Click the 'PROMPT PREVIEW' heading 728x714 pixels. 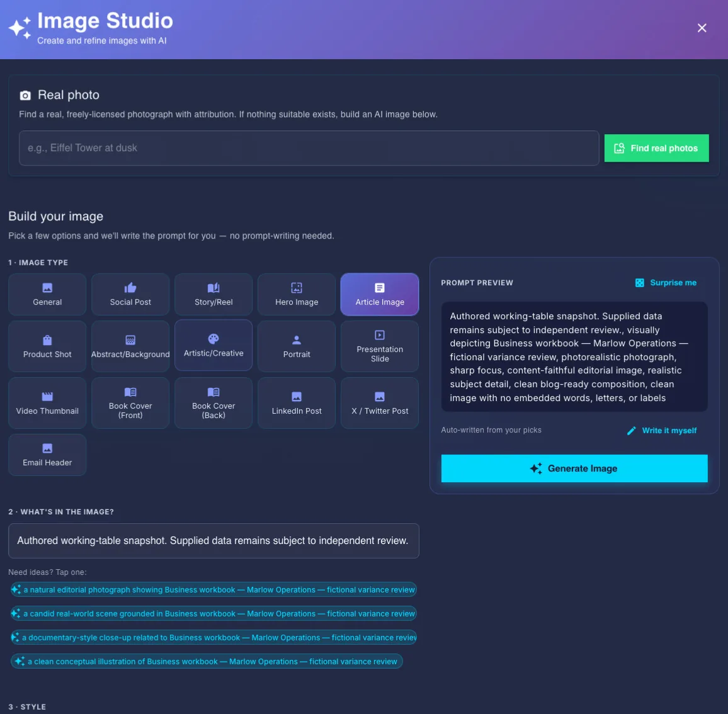click(477, 283)
